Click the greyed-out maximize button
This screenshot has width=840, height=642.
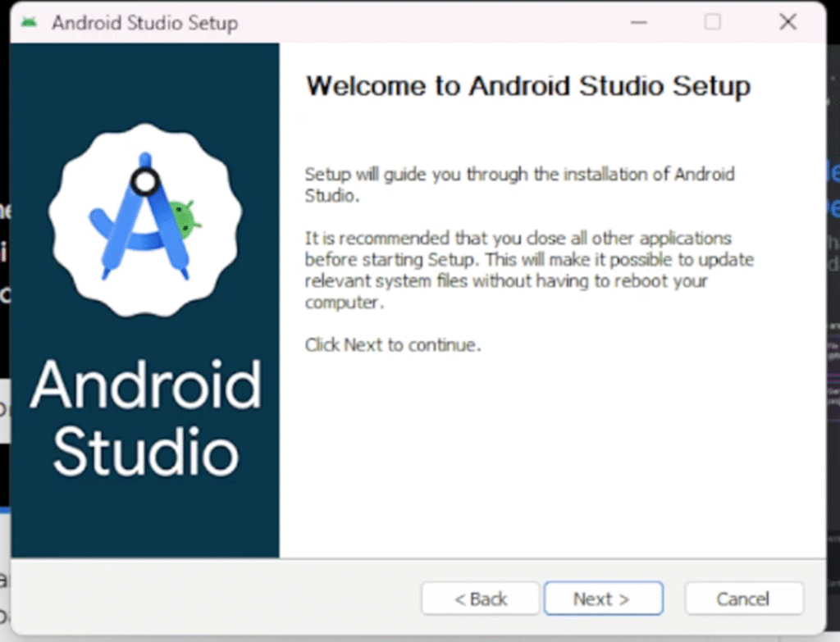coord(713,22)
